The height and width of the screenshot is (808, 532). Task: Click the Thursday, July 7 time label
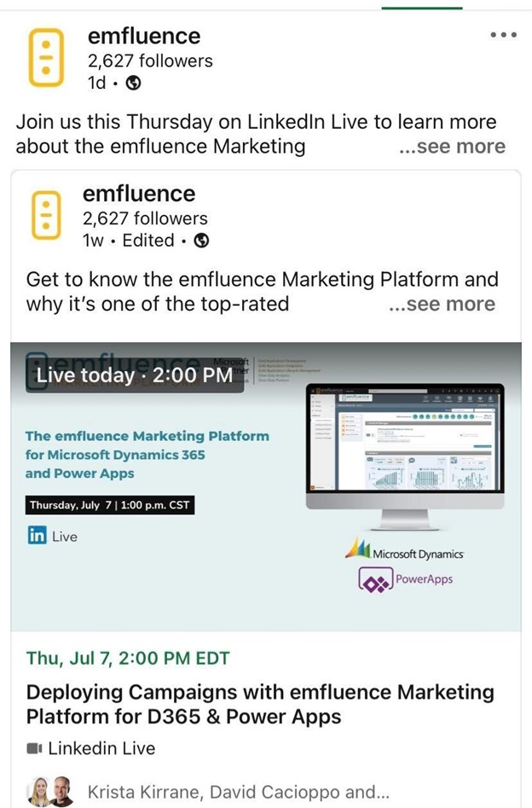pos(108,505)
